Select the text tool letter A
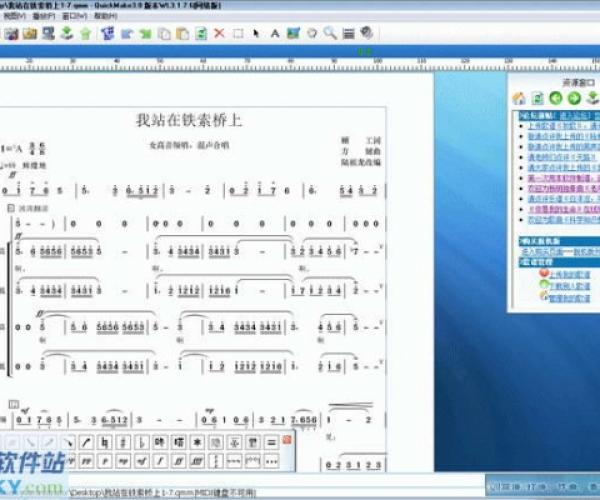 point(275,34)
